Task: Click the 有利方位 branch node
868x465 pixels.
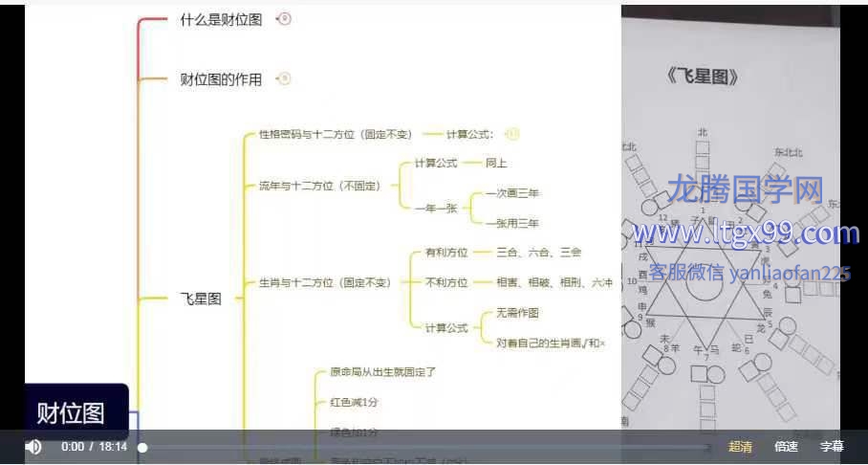Action: [x=446, y=253]
